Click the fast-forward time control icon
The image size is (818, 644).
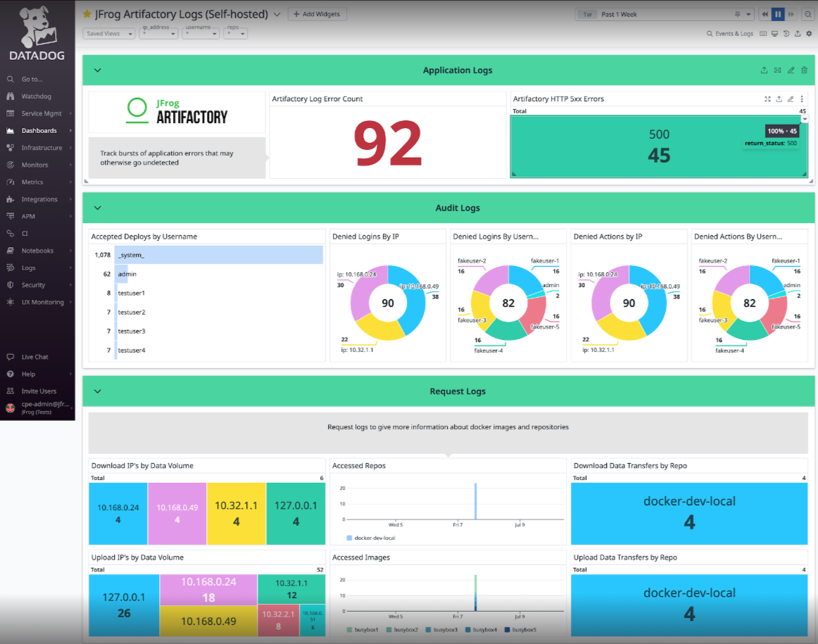791,14
